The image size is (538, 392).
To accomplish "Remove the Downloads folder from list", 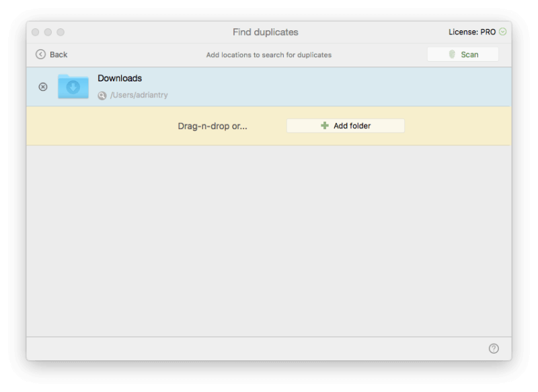I will coord(43,87).
